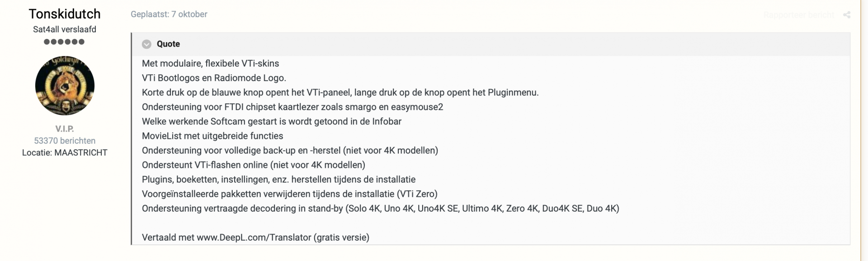Click the V.I.P. rank badge
868x261 pixels.
(65, 128)
